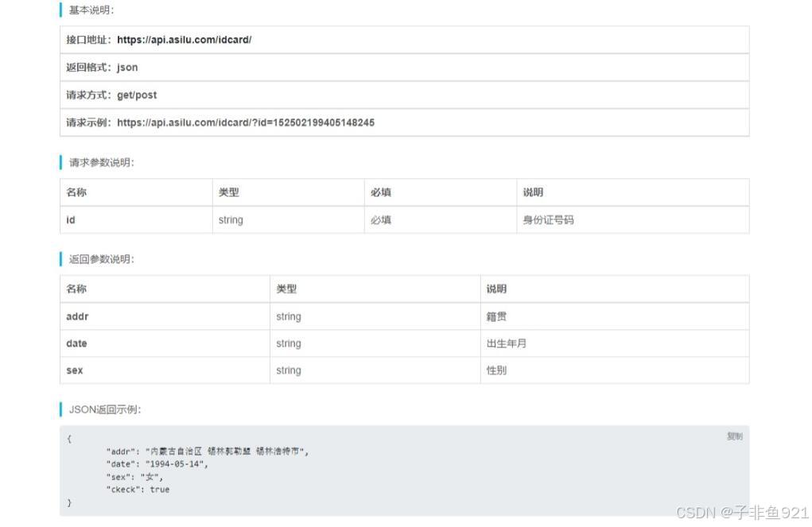Screen dimensions: 812x527
Task: Click the addr parameter name cell
Action: (x=77, y=316)
